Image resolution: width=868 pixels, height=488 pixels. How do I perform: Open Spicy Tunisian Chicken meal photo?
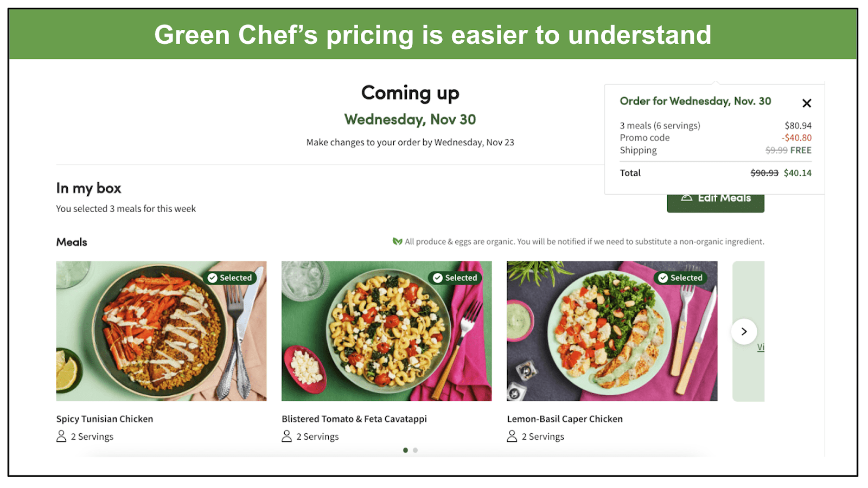coord(161,331)
